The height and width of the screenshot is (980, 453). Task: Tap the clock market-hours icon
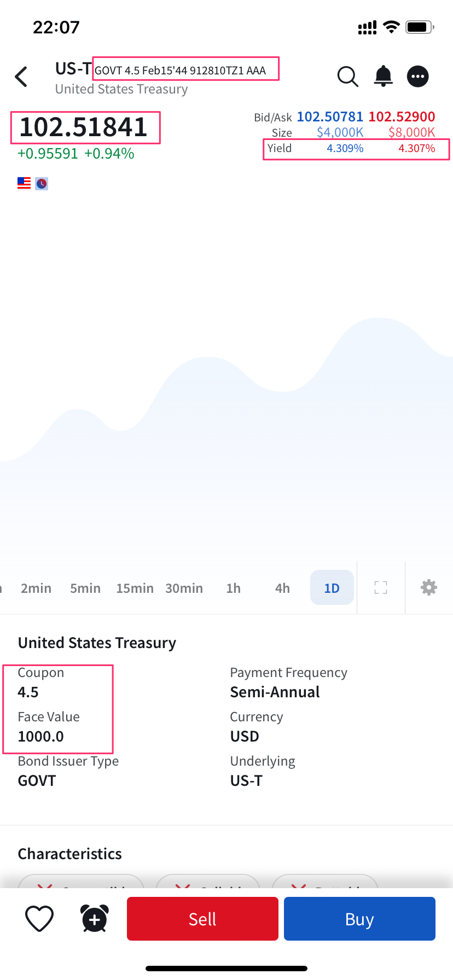point(42,184)
